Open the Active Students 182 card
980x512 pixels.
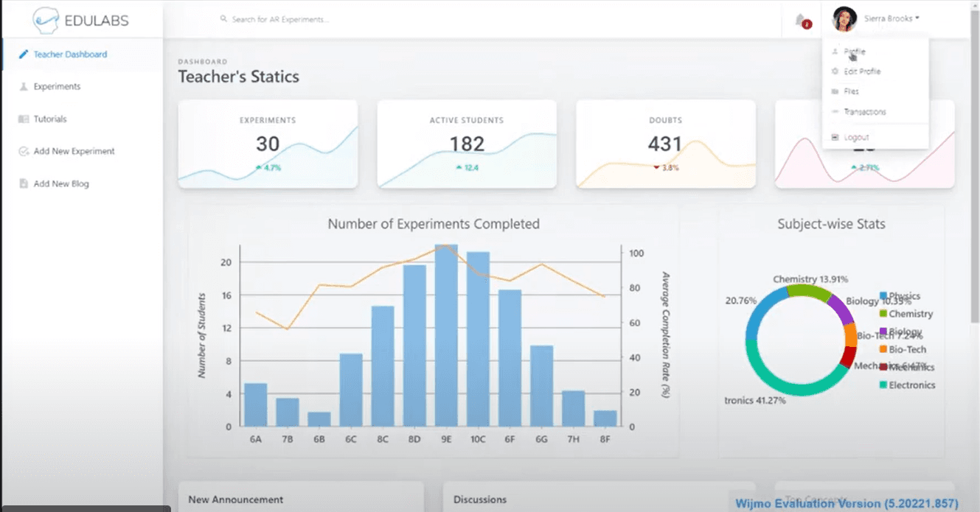pyautogui.click(x=467, y=144)
